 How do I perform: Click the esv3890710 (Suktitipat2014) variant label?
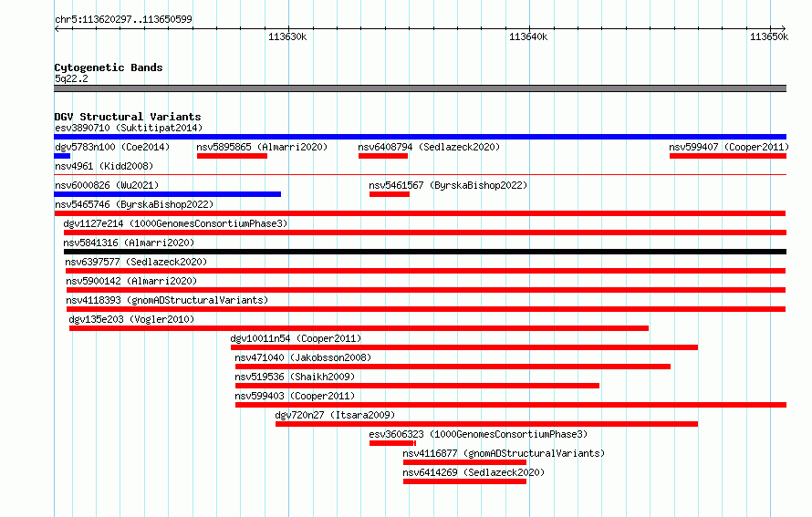(129, 128)
